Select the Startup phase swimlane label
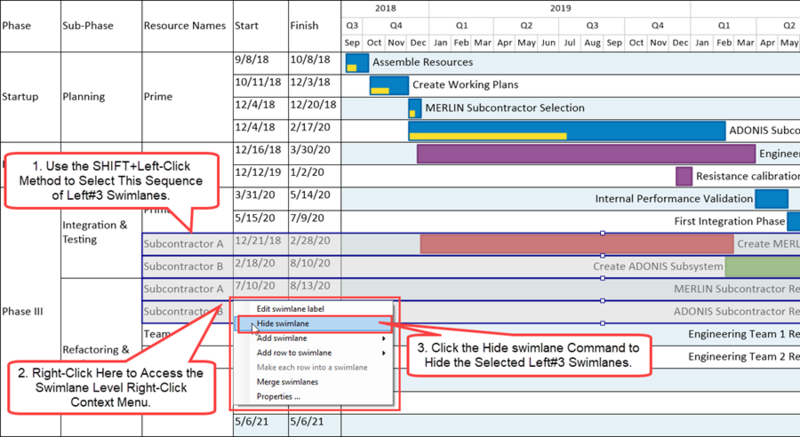This screenshot has width=800, height=437. (x=20, y=96)
